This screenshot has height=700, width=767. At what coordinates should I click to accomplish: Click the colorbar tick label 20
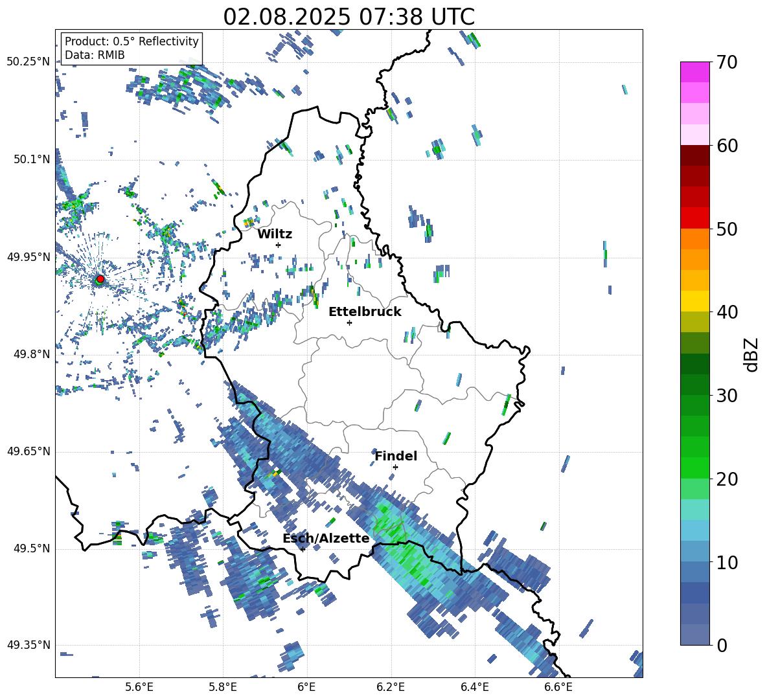click(727, 479)
